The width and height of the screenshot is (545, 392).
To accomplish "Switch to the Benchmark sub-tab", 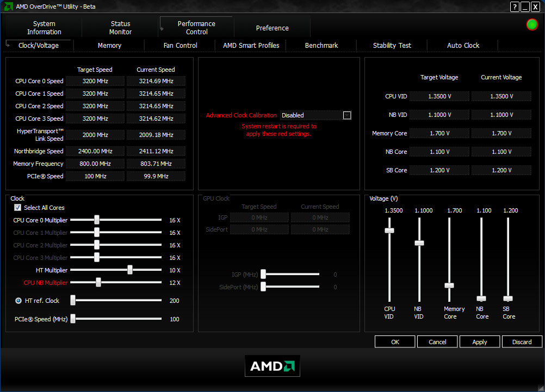I will (321, 46).
